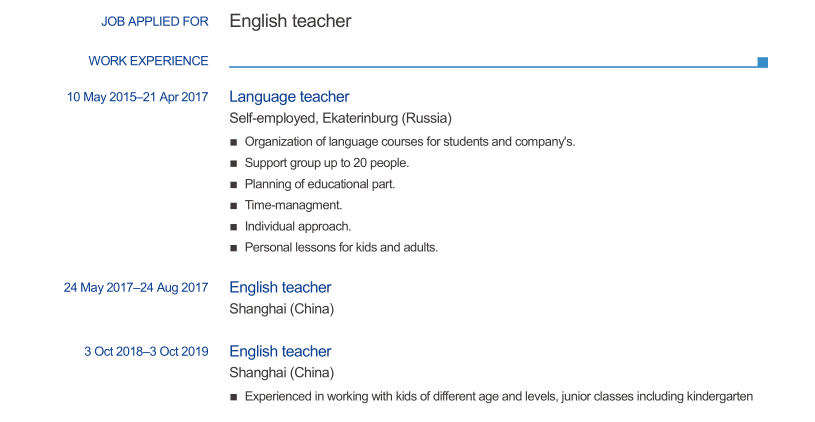
Task: Click the Time-managment bullet text
Action: 293,205
